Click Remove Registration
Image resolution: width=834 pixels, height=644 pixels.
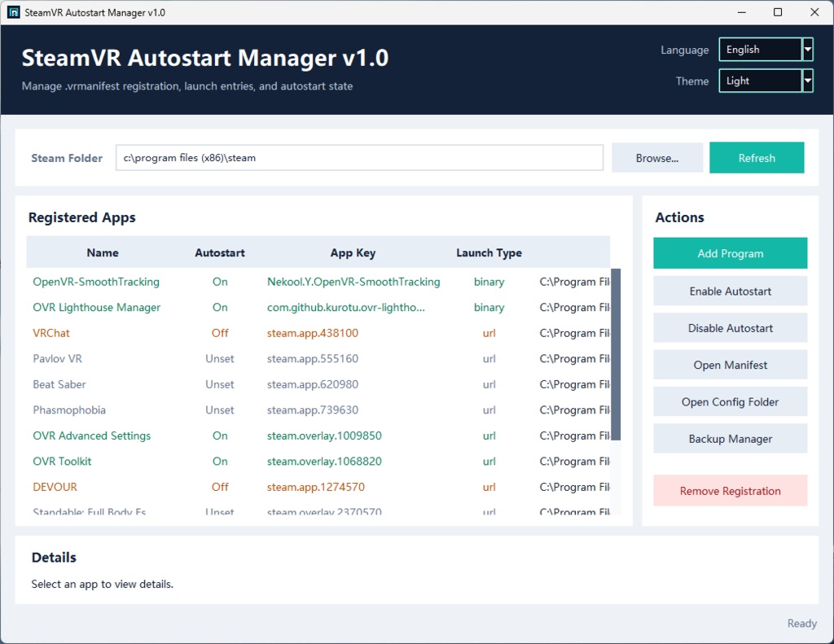(x=731, y=490)
